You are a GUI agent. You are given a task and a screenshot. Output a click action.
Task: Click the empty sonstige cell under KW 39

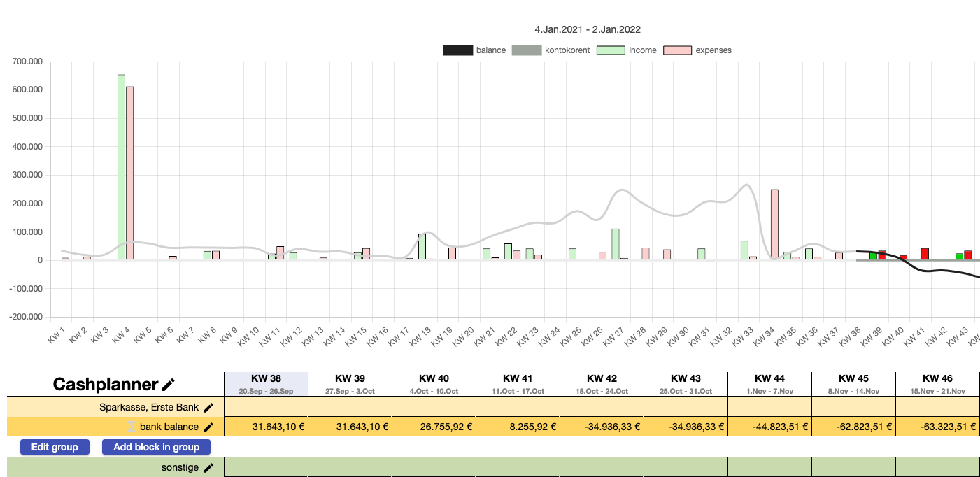350,468
